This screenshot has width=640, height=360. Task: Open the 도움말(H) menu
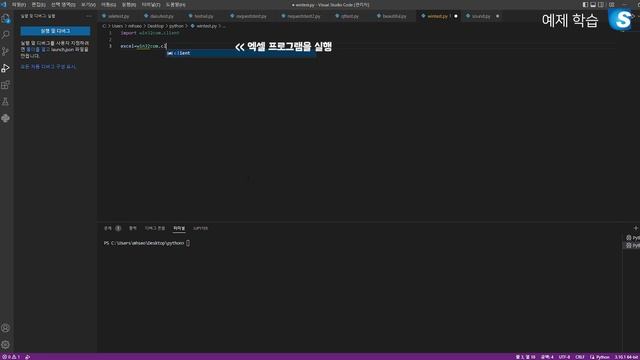click(176, 4)
